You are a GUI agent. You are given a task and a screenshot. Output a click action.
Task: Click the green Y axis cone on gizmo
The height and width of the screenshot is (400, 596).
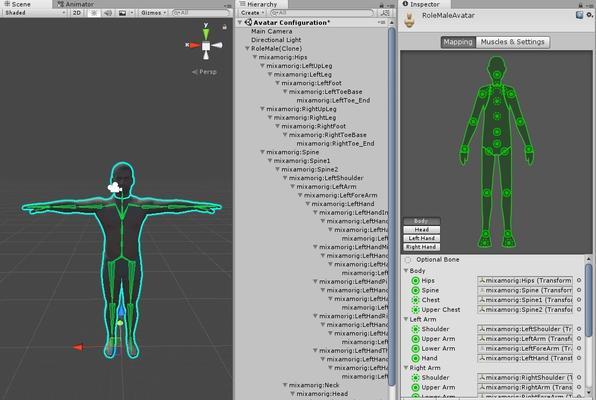pos(206,32)
